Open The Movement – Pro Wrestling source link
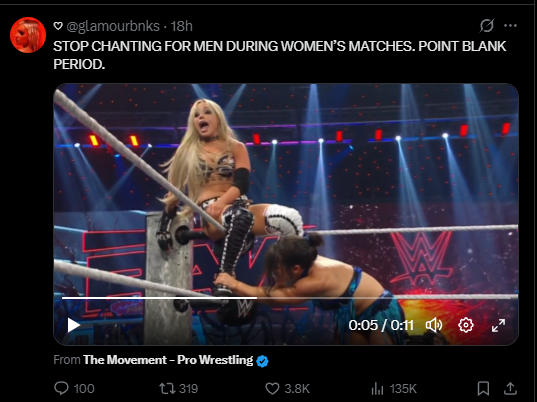Image resolution: width=537 pixels, height=402 pixels. coord(168,360)
